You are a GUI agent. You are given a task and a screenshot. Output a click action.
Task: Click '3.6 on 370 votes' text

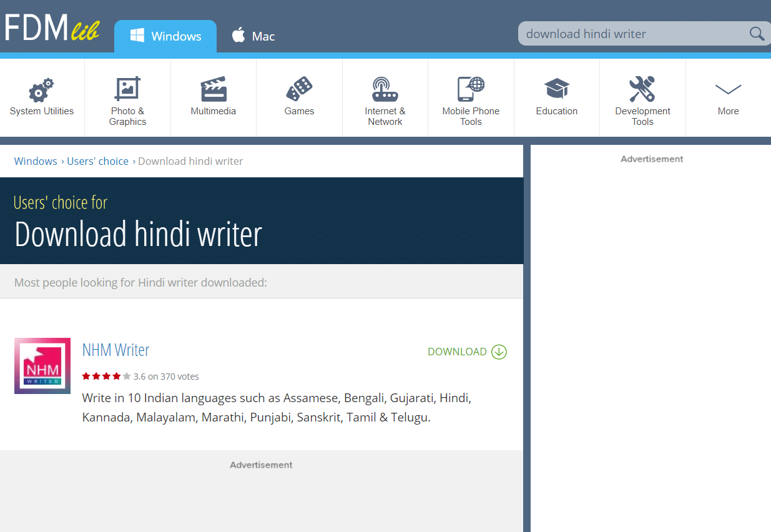coord(166,377)
